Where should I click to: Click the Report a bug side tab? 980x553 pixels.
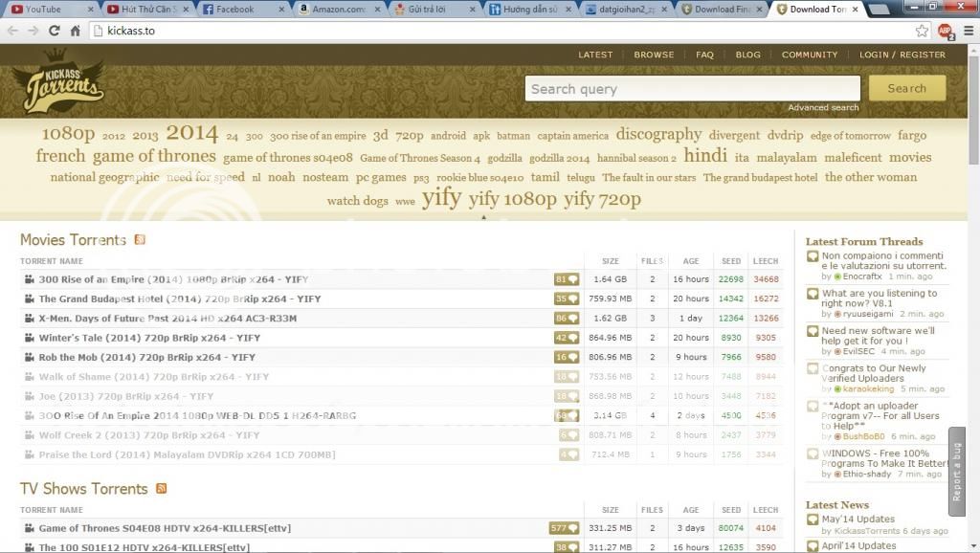[956, 472]
